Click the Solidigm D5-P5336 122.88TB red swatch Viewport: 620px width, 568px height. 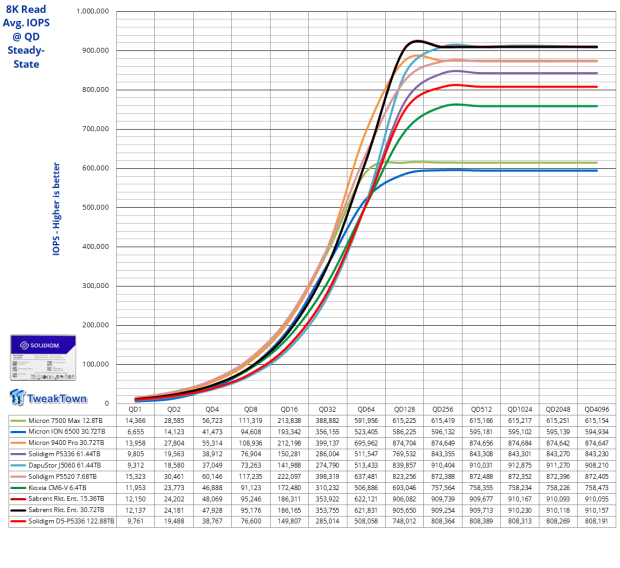click(x=18, y=521)
